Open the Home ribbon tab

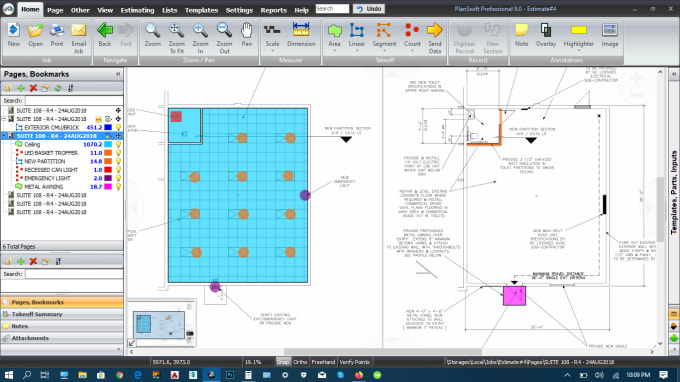point(30,10)
